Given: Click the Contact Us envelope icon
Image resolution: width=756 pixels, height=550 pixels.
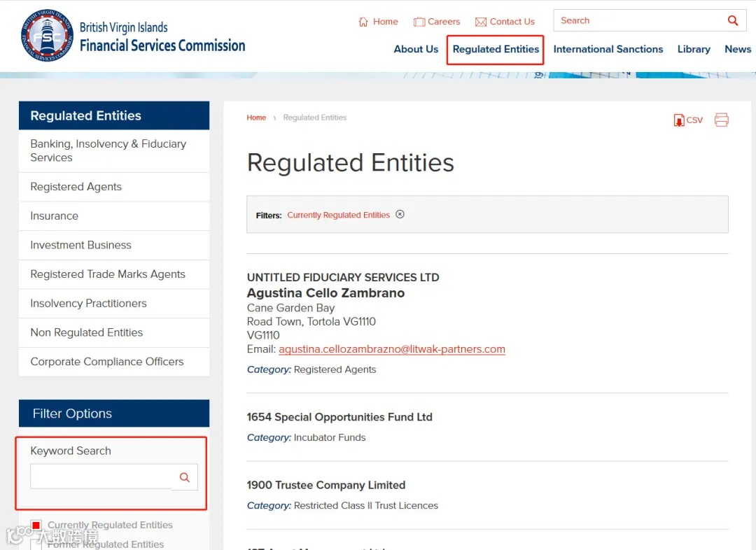Looking at the screenshot, I should pos(481,22).
